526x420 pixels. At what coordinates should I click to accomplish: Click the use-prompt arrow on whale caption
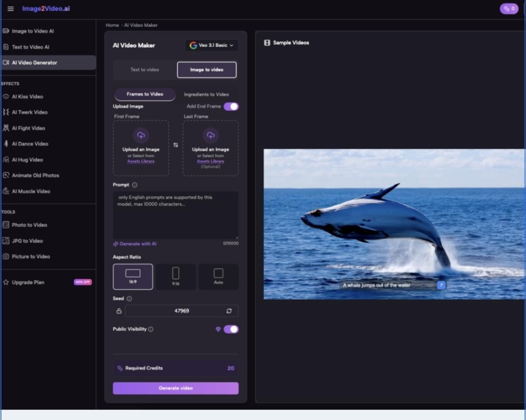441,285
